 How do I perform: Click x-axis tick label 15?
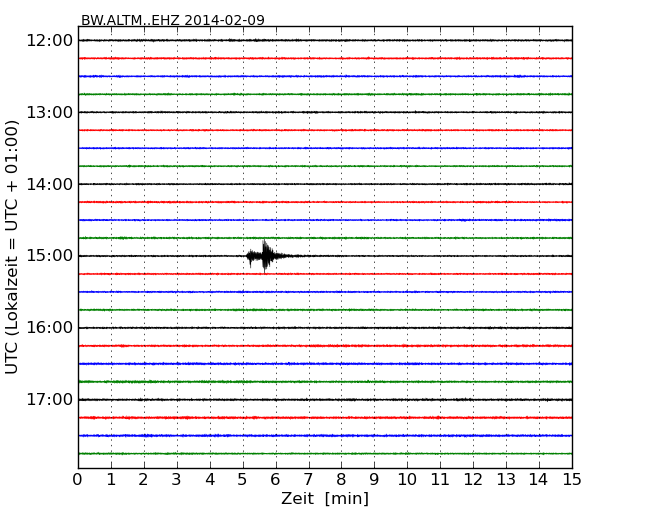tap(572, 479)
